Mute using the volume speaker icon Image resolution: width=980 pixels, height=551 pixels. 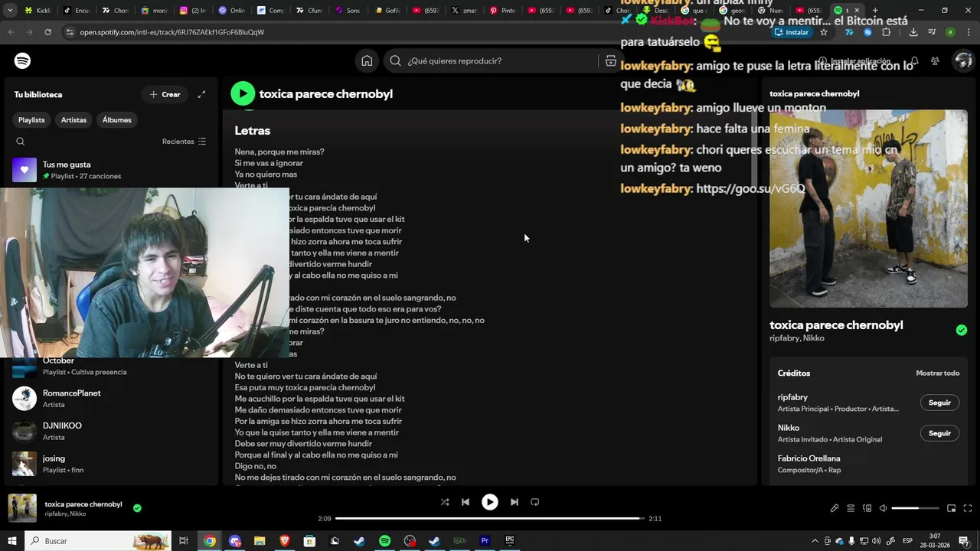(883, 508)
